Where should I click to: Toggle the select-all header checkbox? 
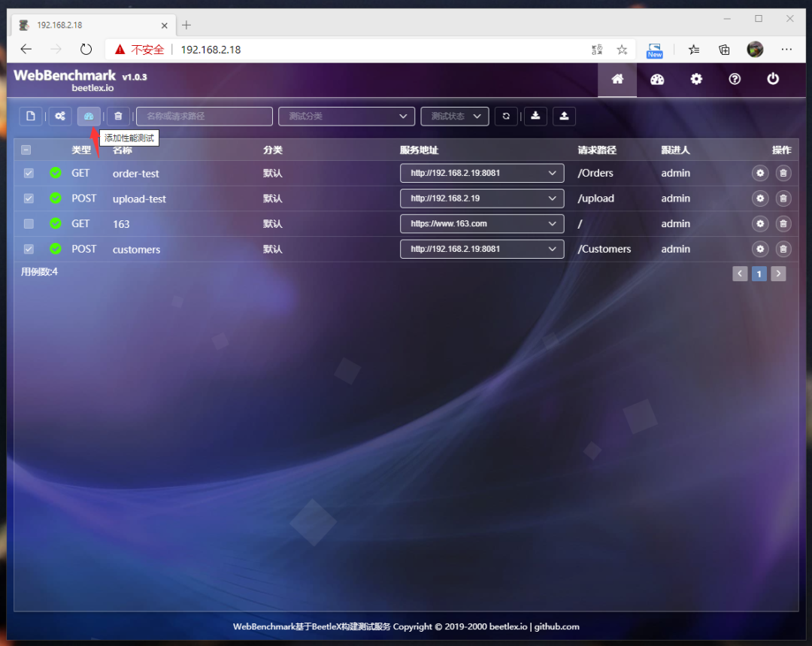tap(26, 150)
